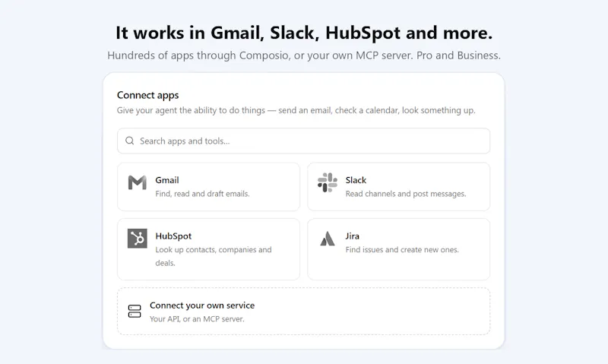608x364 pixels.
Task: Click the Gmail envelope icon
Action: coord(138,182)
